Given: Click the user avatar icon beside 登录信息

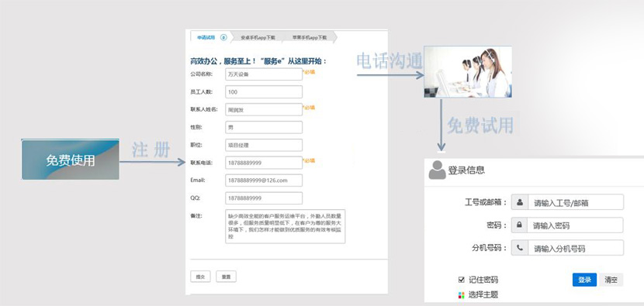Looking at the screenshot, I should [x=437, y=170].
